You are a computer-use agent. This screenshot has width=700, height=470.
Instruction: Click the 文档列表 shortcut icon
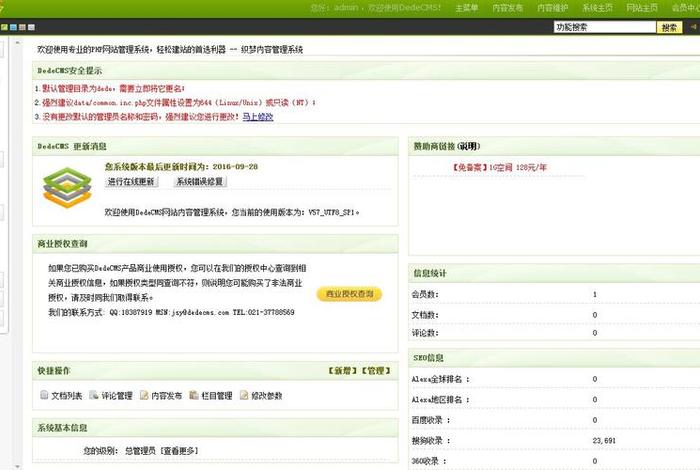(x=44, y=395)
